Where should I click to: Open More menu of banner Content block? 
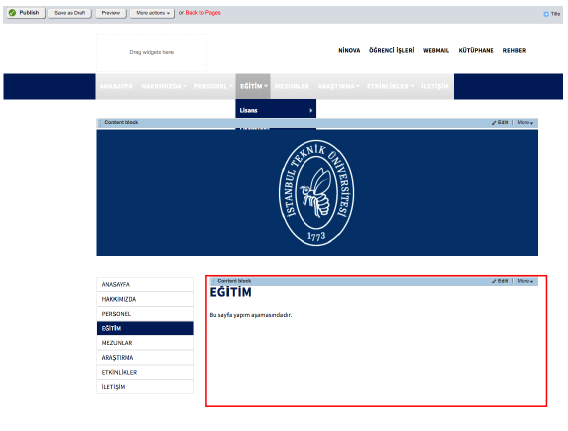(525, 122)
